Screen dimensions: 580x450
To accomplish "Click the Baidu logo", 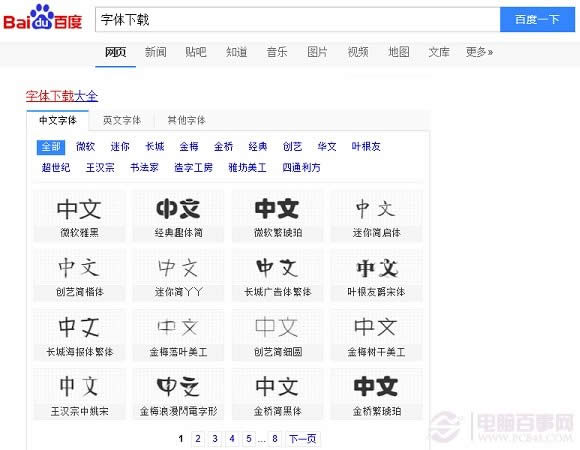I will [x=43, y=18].
